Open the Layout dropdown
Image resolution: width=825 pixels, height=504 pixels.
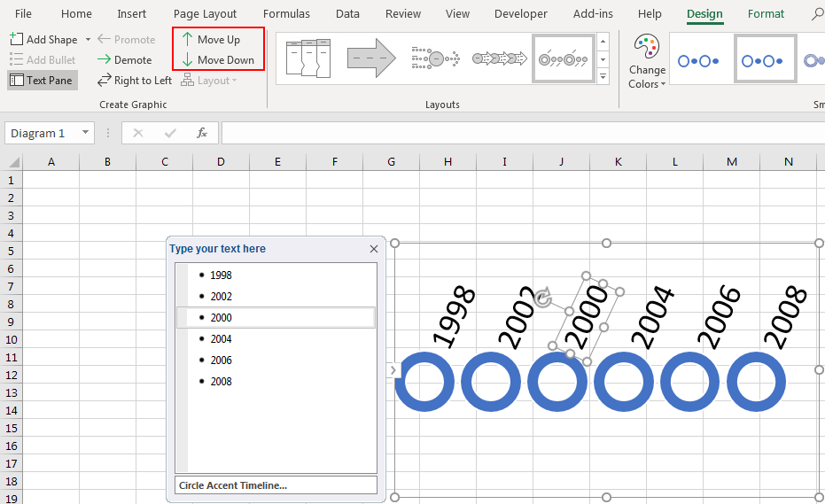tap(209, 81)
